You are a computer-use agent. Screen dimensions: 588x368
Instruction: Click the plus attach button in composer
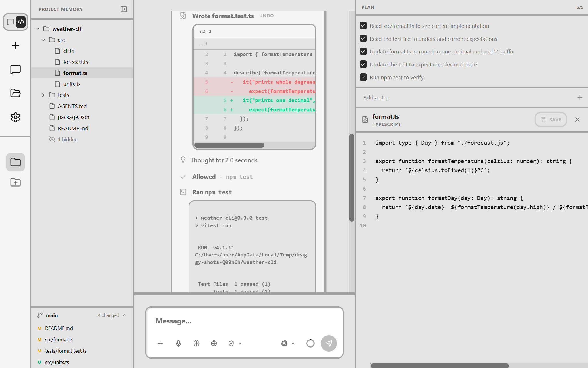pos(160,343)
